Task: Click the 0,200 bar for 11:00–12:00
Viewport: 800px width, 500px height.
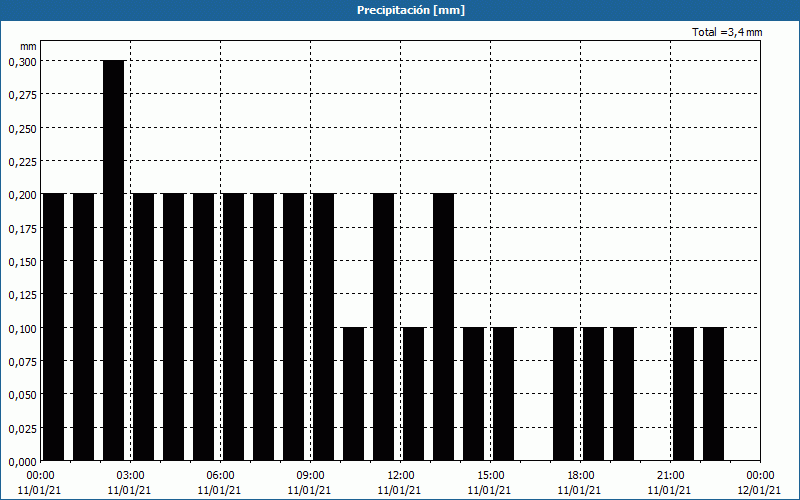Action: (384, 327)
